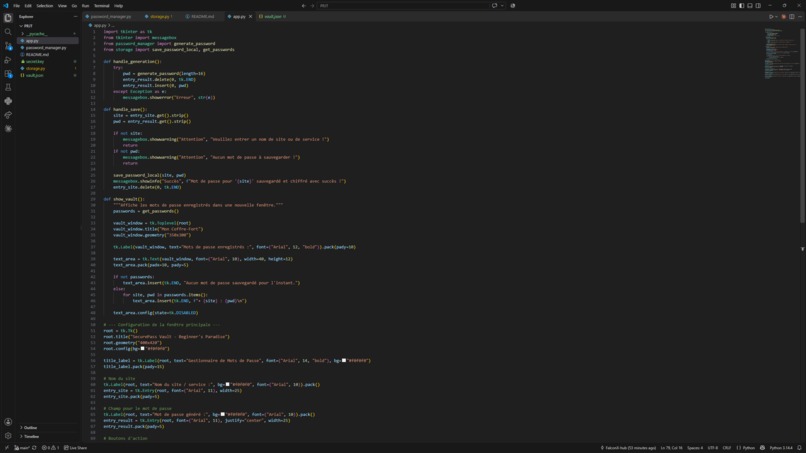
Task: Click the main branch in status bar
Action: tap(22, 448)
